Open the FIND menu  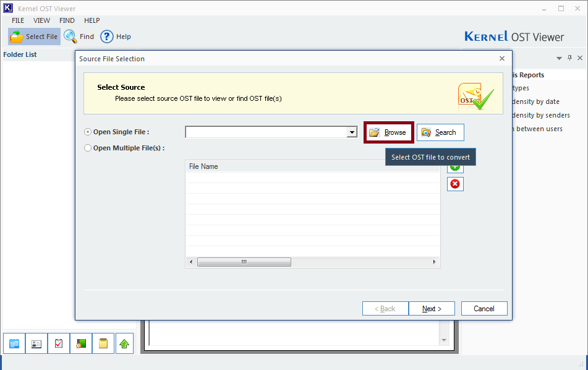[x=67, y=20]
